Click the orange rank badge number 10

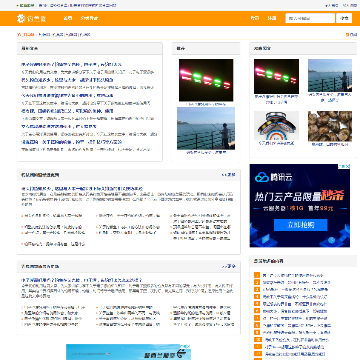click(258, 339)
